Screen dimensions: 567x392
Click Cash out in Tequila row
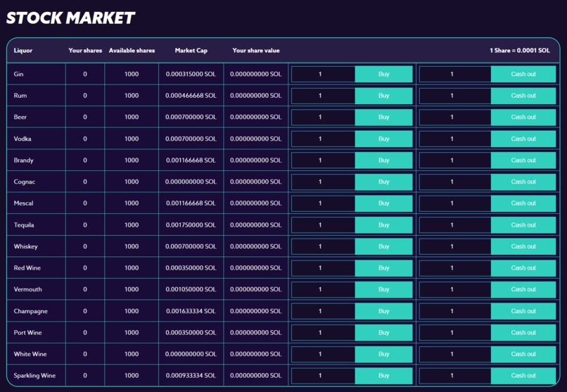coord(523,225)
